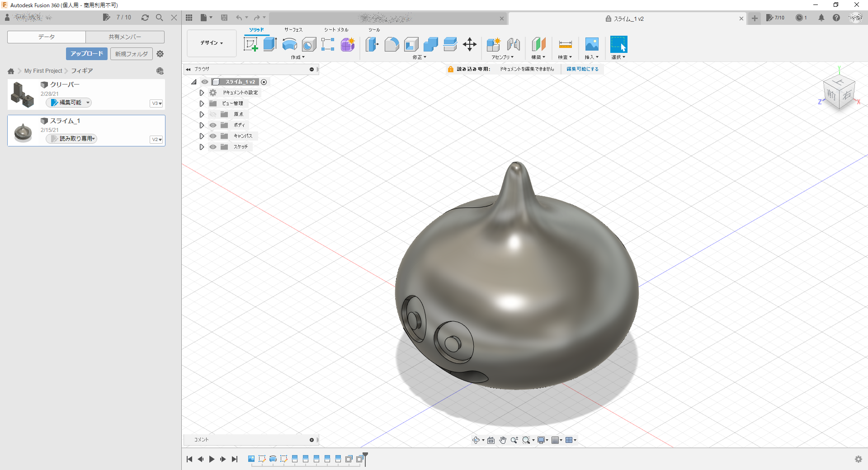Open the デザイン workspace dropdown

click(x=212, y=43)
